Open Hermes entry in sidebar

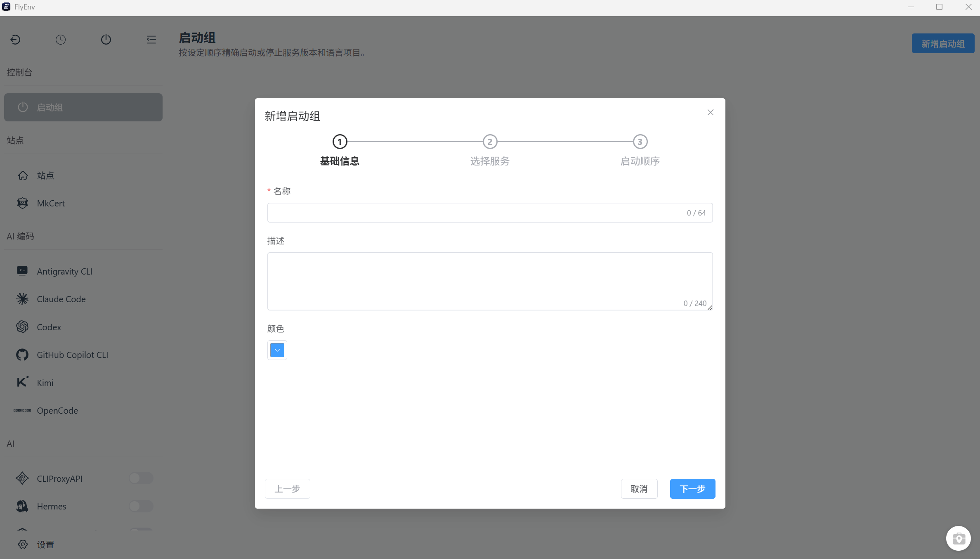click(51, 506)
